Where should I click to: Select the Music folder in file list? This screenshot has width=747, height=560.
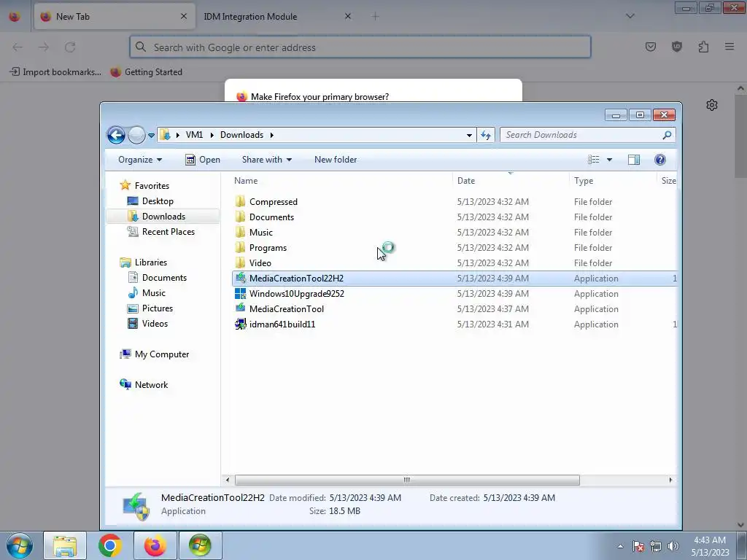(x=261, y=233)
